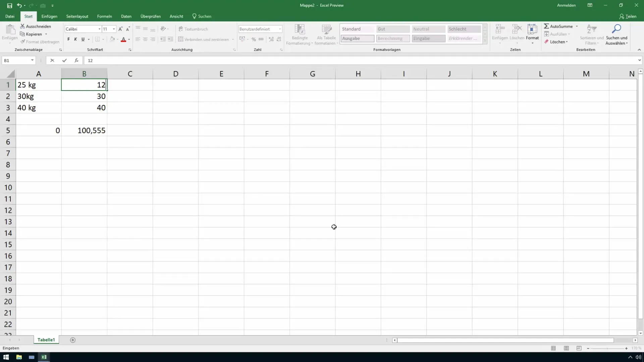Click cell B5 input field showing 100,555
The image size is (644, 362).
pos(84,130)
